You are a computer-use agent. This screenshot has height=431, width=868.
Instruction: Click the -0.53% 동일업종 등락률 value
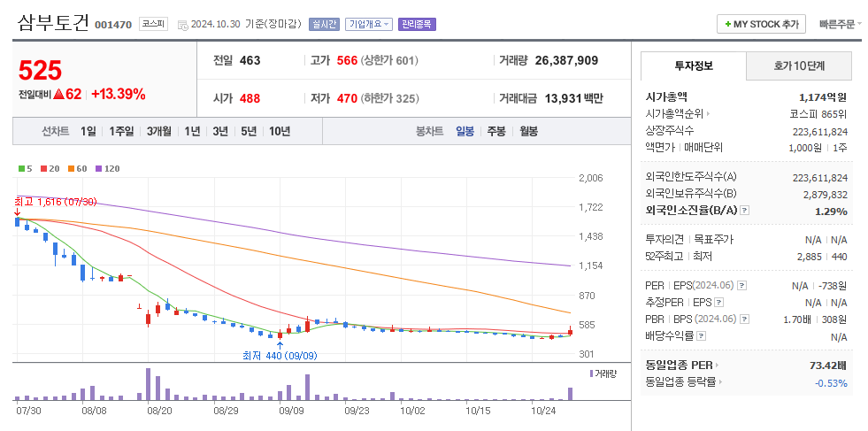pyautogui.click(x=831, y=383)
